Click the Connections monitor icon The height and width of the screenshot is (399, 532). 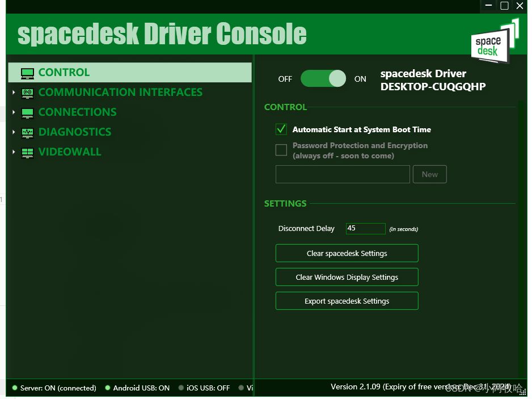(27, 113)
